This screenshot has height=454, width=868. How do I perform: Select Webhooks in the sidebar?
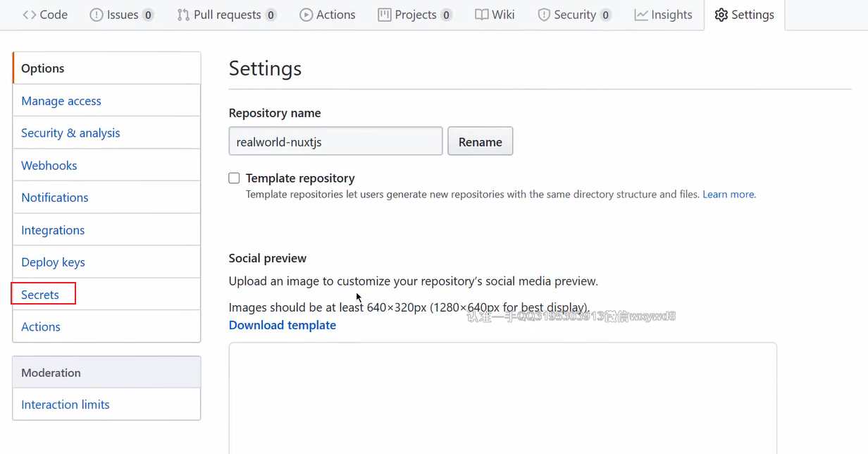49,166
